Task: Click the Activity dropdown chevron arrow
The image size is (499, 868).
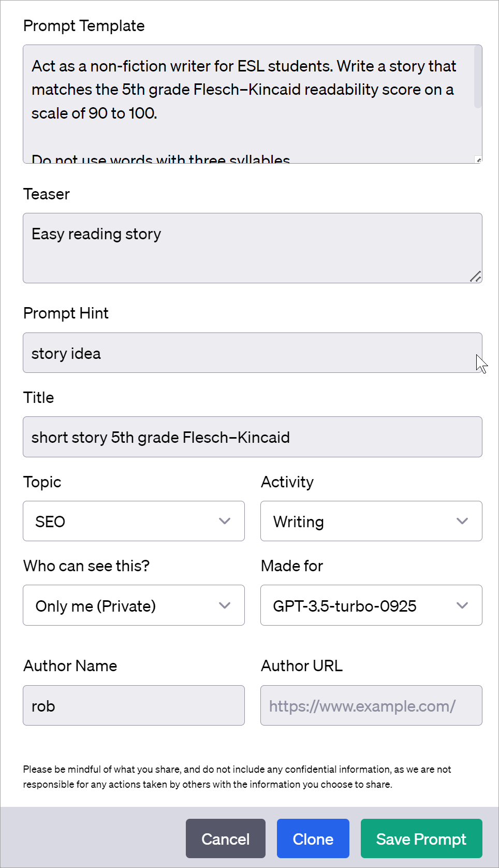Action: (462, 521)
